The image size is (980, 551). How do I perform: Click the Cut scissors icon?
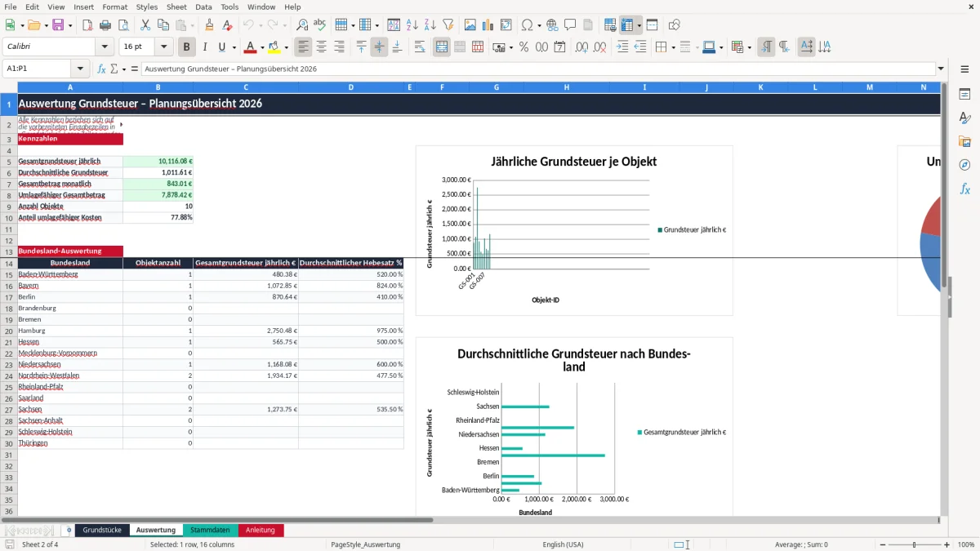point(145,25)
